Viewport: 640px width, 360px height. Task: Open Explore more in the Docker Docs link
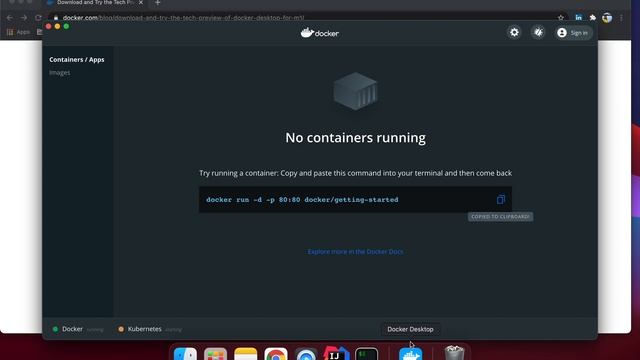pos(355,251)
